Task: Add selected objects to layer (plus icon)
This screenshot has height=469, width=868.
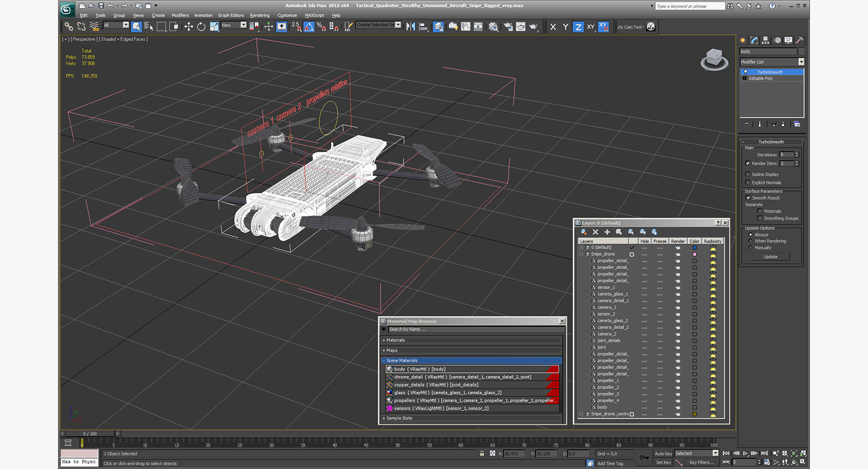Action: pos(607,232)
